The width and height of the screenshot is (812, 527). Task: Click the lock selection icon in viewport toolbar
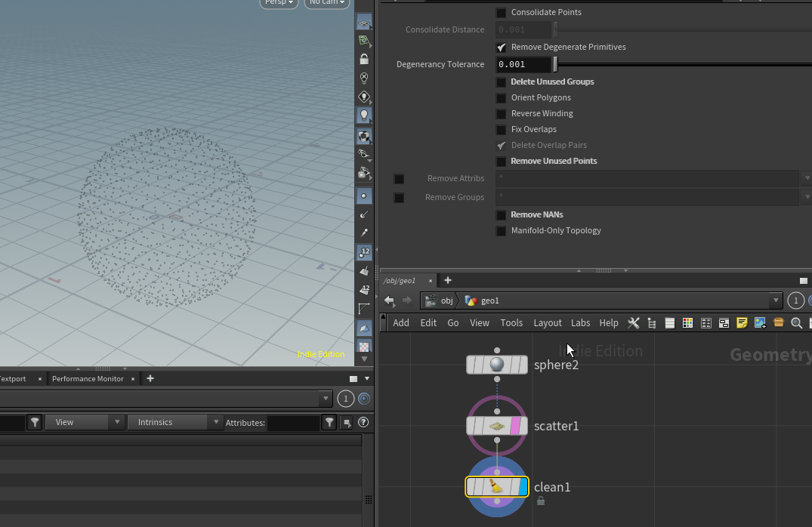tap(364, 59)
